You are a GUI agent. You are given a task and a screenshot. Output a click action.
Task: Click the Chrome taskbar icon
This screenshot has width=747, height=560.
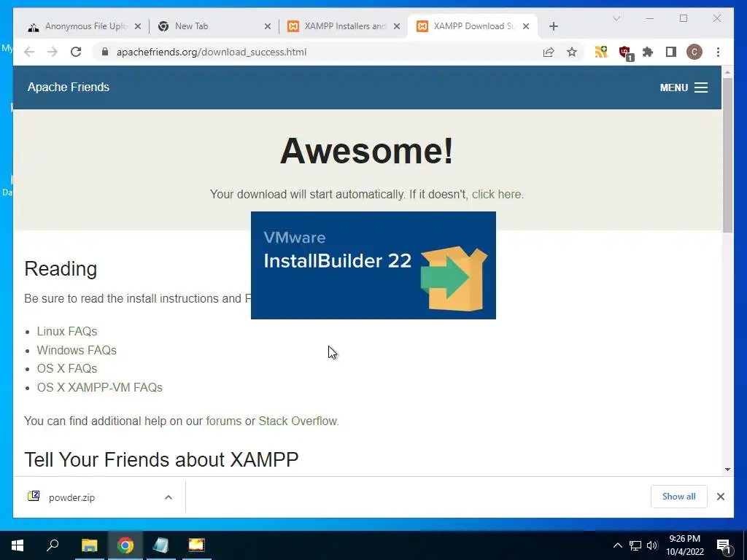coord(125,545)
